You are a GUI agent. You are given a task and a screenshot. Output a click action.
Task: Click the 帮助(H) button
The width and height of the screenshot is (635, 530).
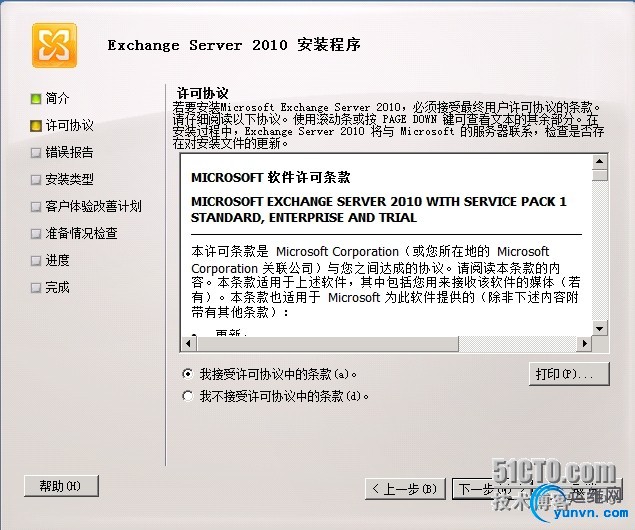[61, 486]
